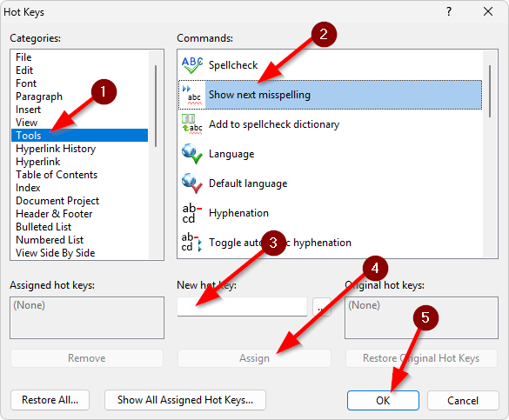Confirm the dialog with OK
Viewport: 509px width, 420px height.
click(x=383, y=401)
